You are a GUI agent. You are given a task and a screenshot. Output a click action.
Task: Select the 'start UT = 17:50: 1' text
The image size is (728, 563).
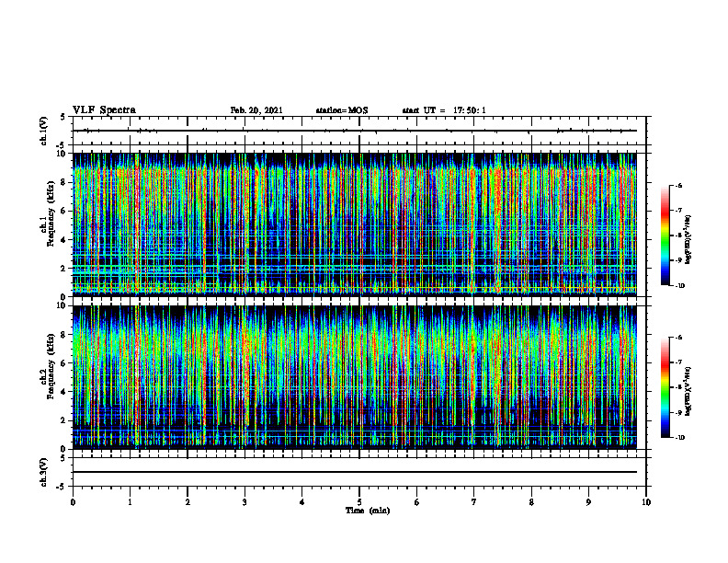[x=444, y=110]
